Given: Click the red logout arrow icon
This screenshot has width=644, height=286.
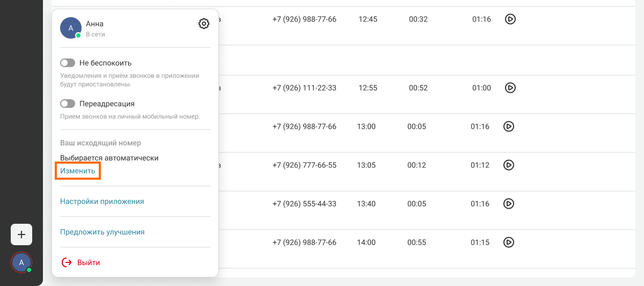Looking at the screenshot, I should click(x=67, y=262).
